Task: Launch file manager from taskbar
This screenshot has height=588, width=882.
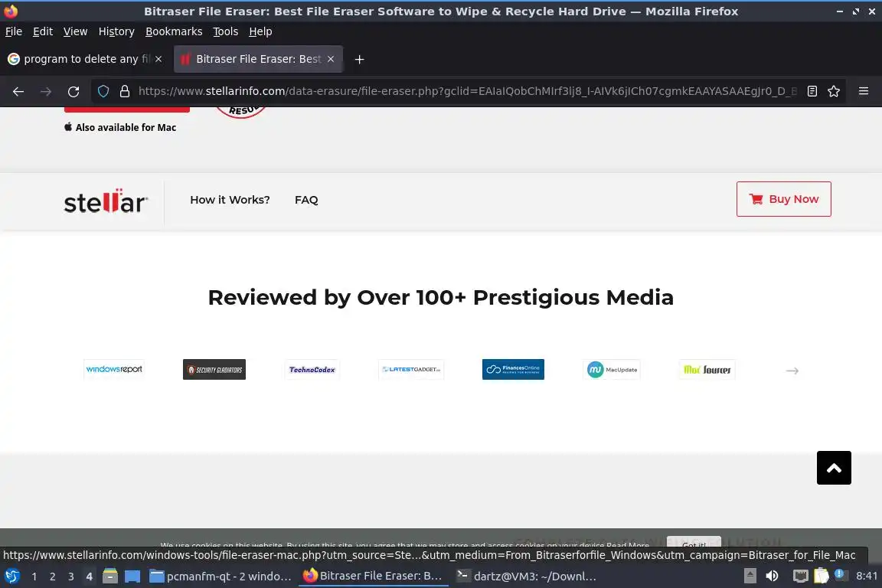Action: (109, 577)
